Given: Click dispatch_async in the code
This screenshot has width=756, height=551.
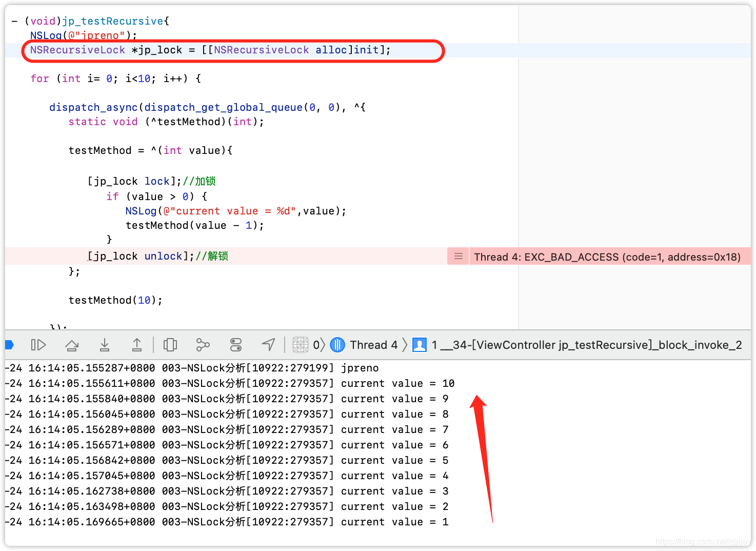Looking at the screenshot, I should [x=93, y=107].
